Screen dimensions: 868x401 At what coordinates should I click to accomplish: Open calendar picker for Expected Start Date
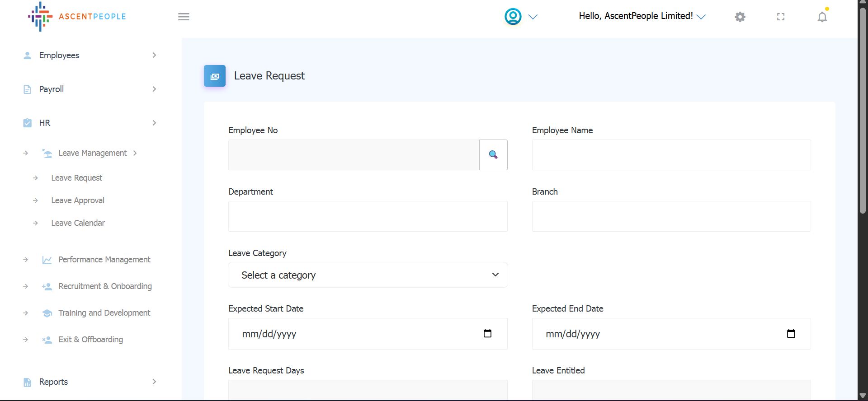[x=487, y=334]
